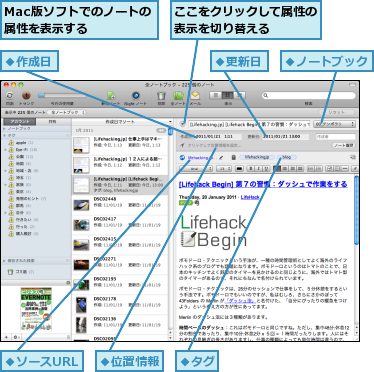This screenshot has width=374, height=372.
Task: Click the last icon in formatting toolbar
Action: click(355, 169)
